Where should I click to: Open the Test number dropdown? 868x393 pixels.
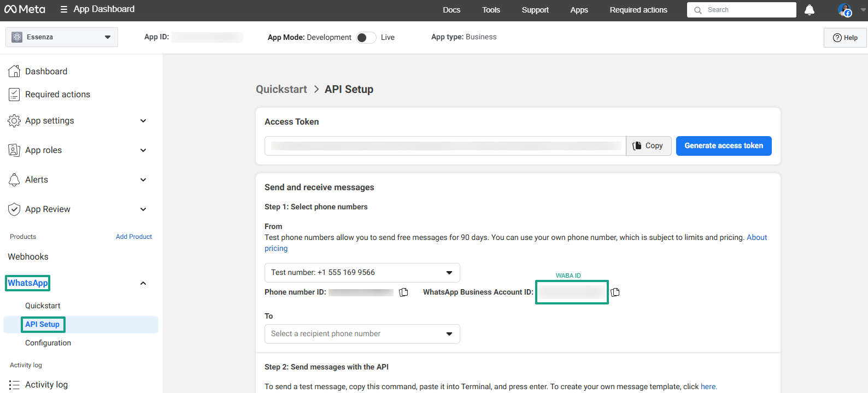click(x=362, y=273)
